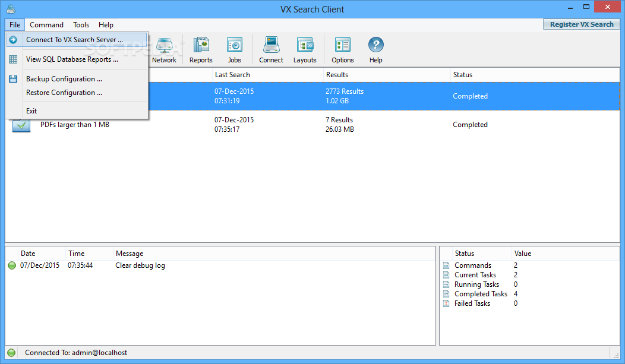Click the Status column header in the search list
Screen dimensions: 625x364
tap(535, 75)
